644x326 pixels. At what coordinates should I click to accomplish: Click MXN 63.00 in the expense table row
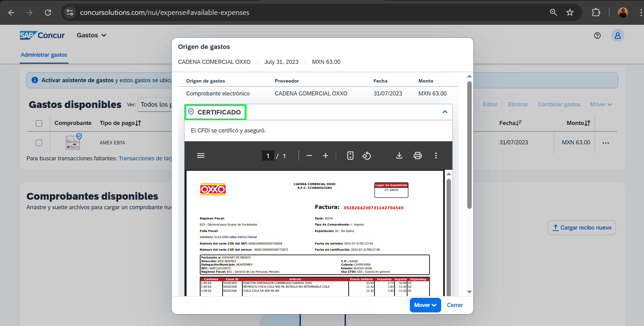(x=576, y=142)
